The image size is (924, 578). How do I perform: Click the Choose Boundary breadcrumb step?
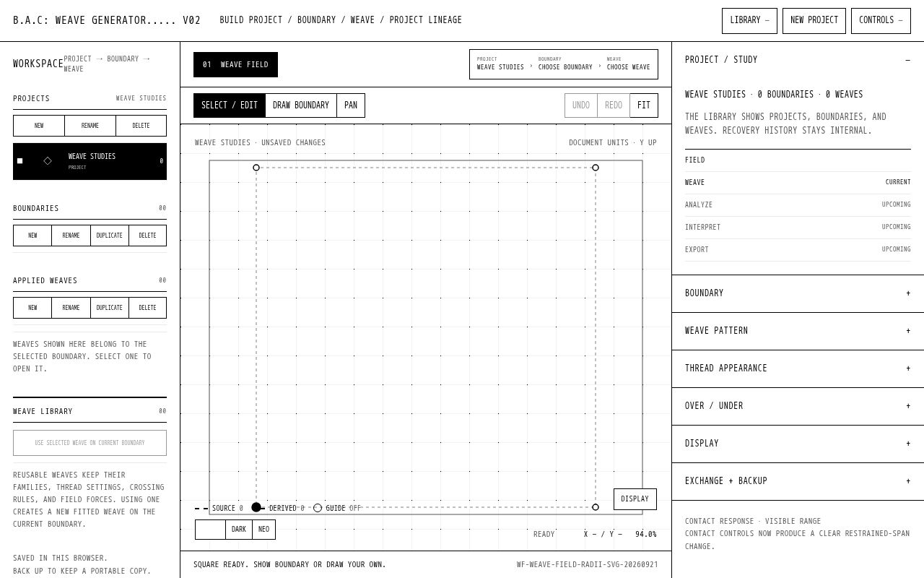565,64
